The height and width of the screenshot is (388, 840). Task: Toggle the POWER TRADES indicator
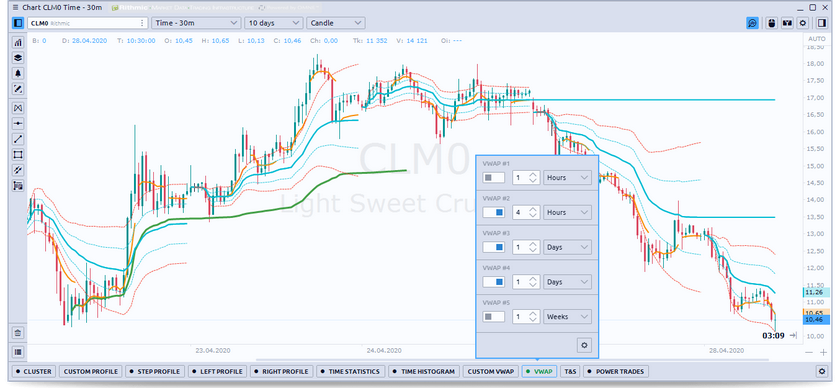(616, 371)
